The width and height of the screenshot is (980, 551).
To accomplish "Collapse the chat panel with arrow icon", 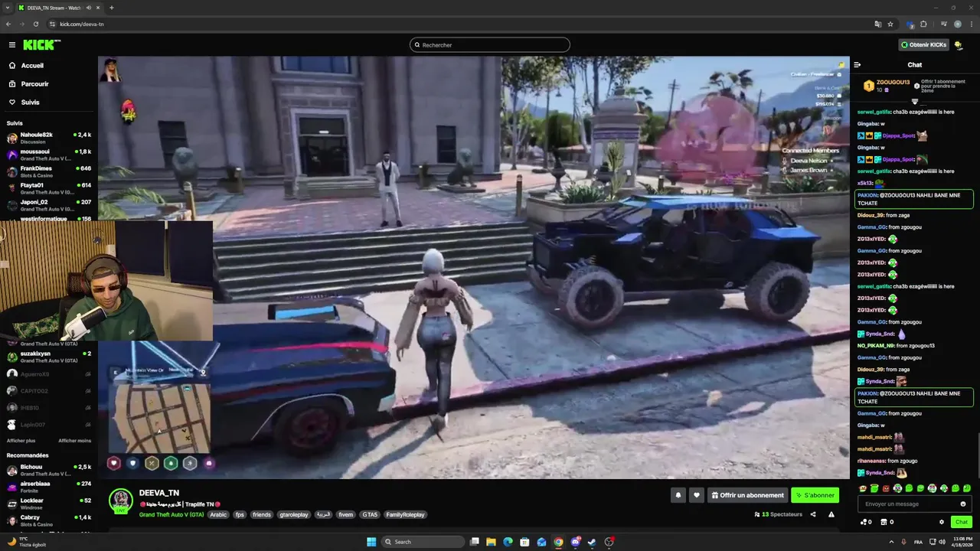I will [857, 65].
